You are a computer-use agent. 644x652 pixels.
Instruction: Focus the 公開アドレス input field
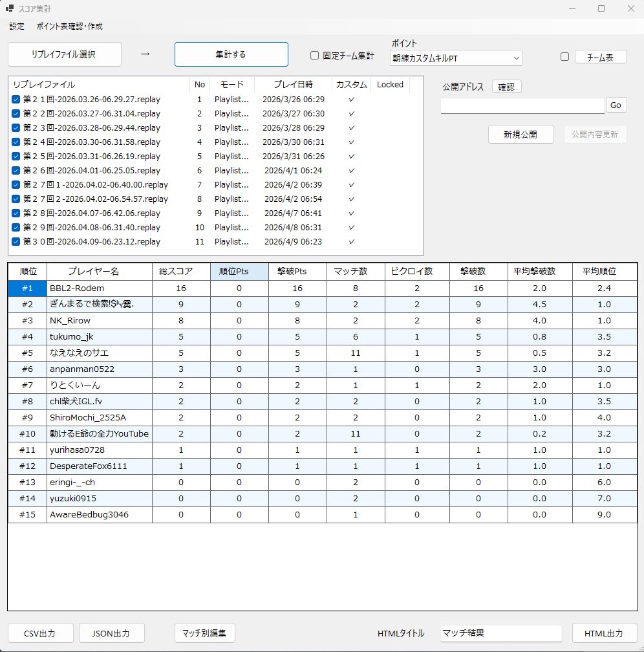(522, 105)
